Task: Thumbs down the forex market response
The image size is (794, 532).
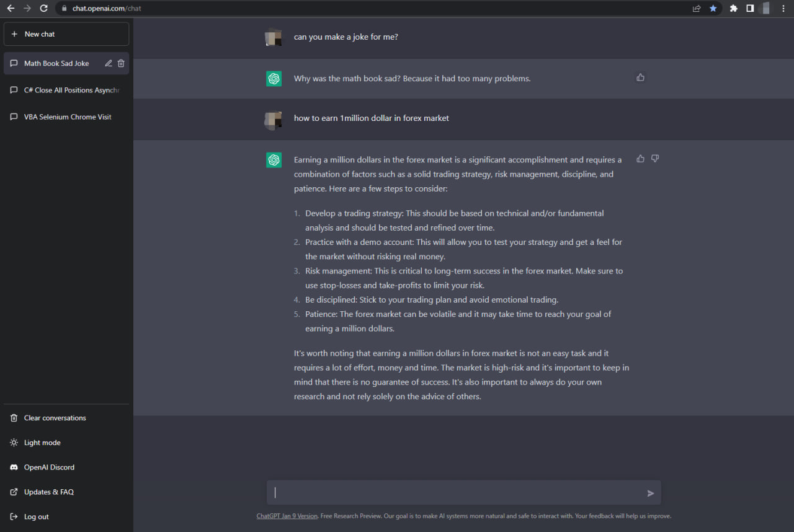Action: 655,159
